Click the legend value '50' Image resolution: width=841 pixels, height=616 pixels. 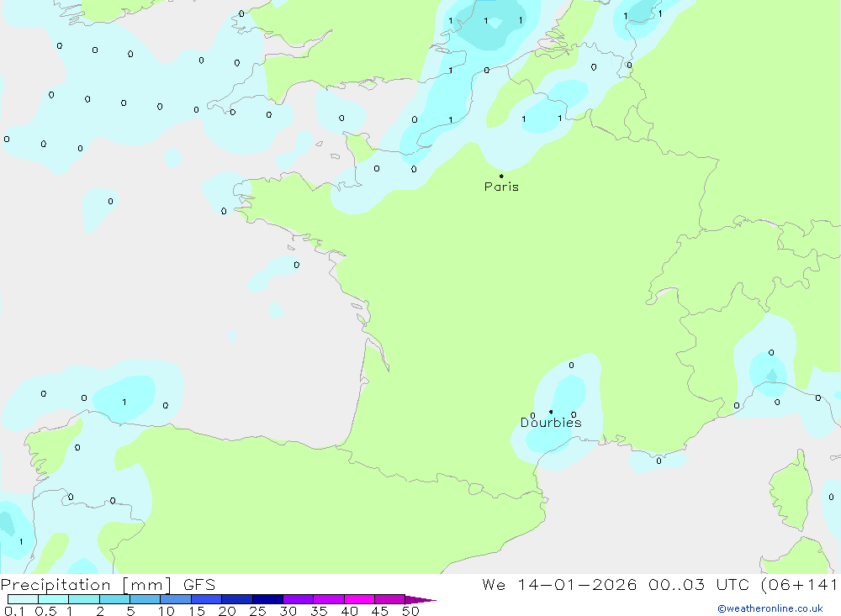point(410,611)
